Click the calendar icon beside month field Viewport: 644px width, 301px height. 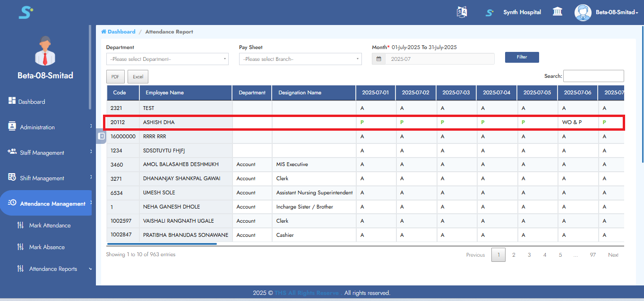[x=378, y=59]
